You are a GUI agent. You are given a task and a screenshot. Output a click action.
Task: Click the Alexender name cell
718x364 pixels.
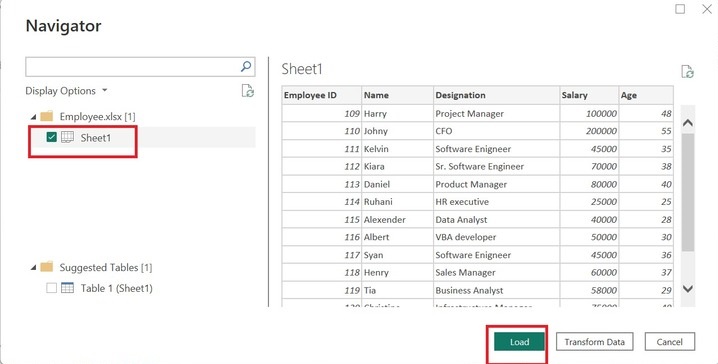pyautogui.click(x=397, y=219)
